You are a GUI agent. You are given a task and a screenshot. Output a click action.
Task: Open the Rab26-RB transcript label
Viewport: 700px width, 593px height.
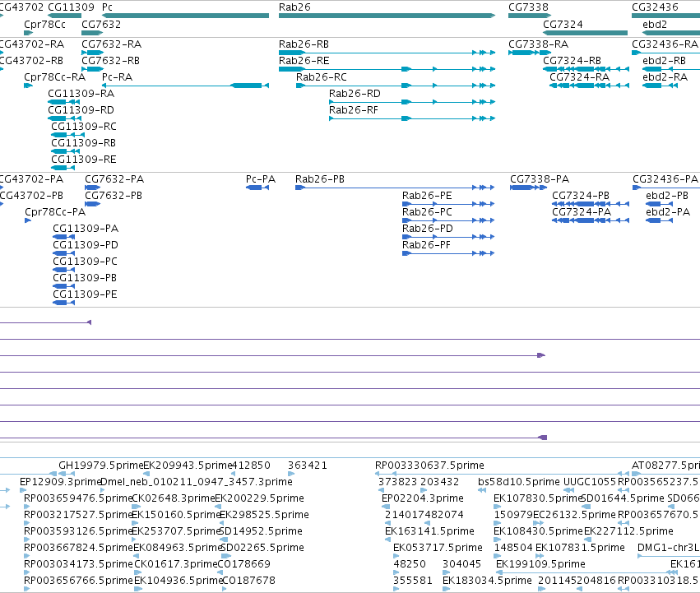tap(304, 44)
